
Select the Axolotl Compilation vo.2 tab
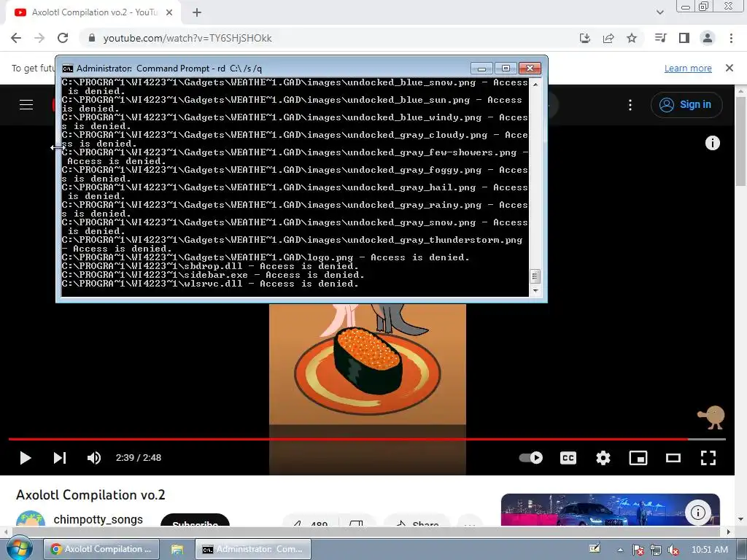(93, 13)
